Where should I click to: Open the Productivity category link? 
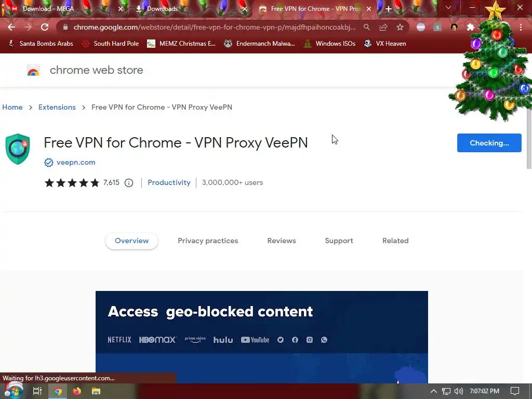[169, 182]
